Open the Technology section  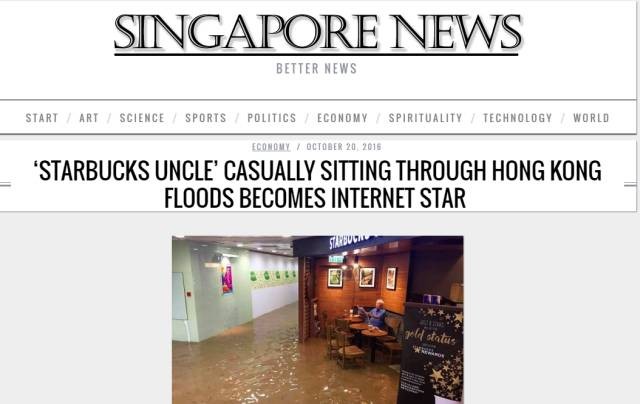coord(518,118)
